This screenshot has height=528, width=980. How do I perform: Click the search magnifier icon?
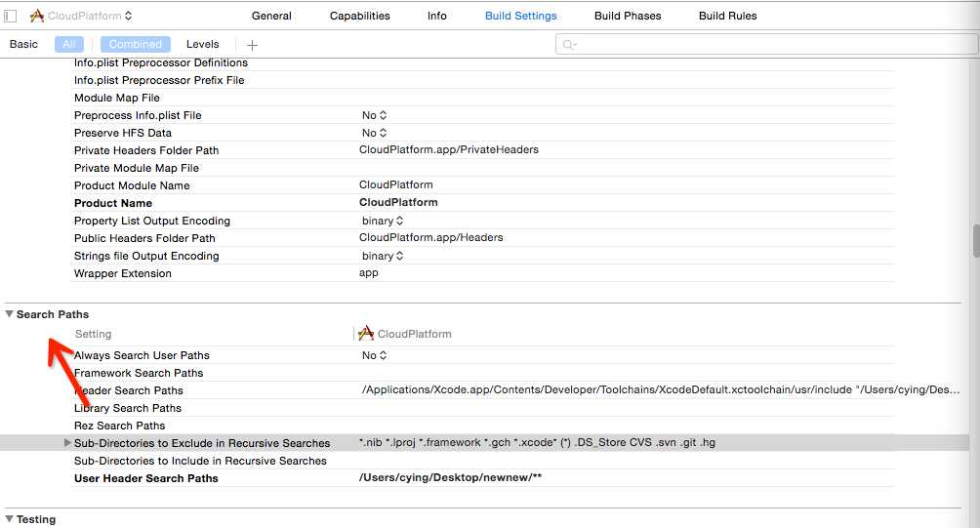pos(569,44)
